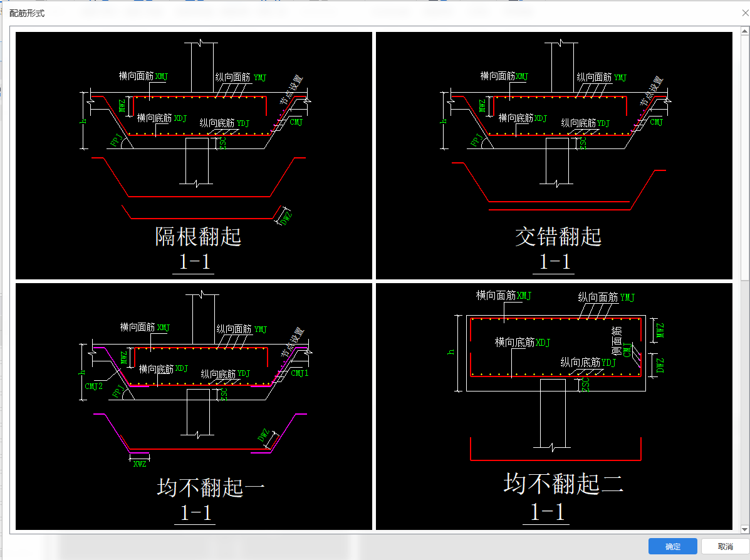This screenshot has width=750, height=560.
Task: Click the 均不翻起二 caption text
Action: (563, 484)
